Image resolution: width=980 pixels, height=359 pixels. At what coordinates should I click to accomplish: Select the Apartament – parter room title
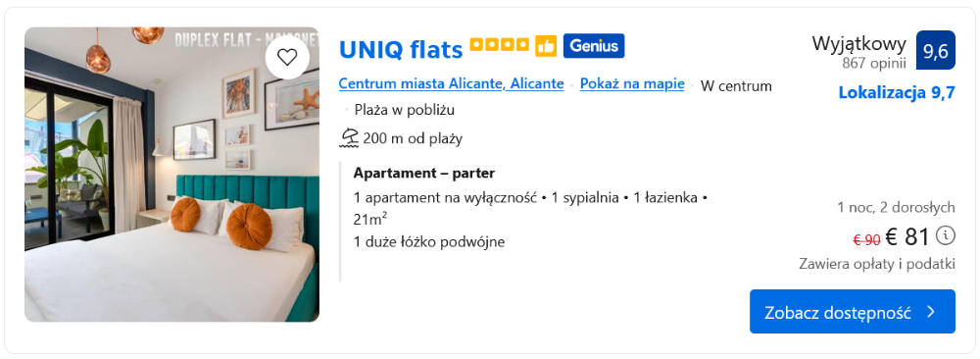423,173
